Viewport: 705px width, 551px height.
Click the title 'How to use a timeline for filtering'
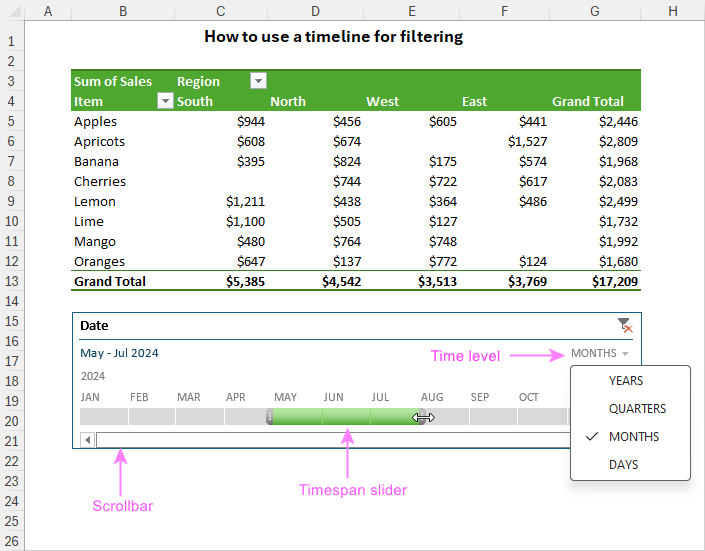tap(334, 36)
